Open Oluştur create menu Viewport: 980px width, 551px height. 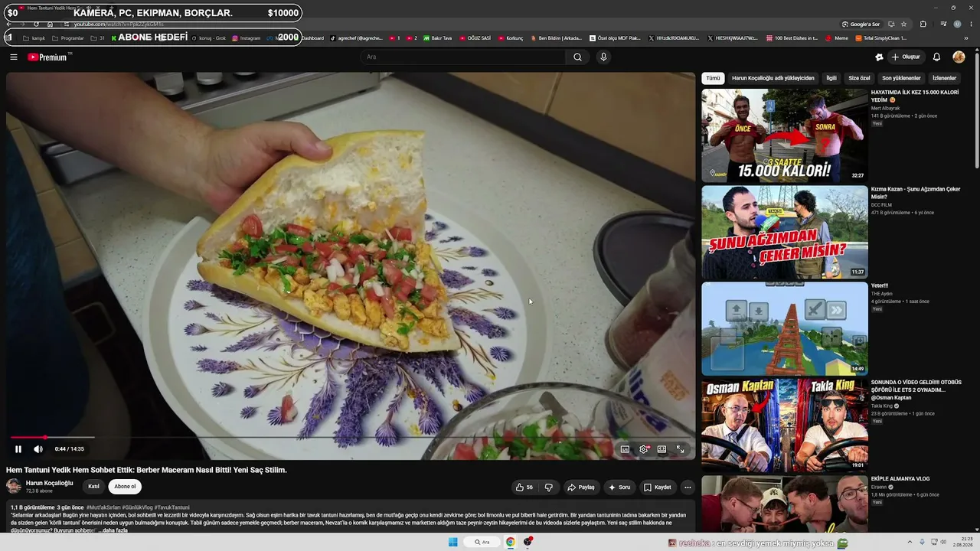[906, 57]
